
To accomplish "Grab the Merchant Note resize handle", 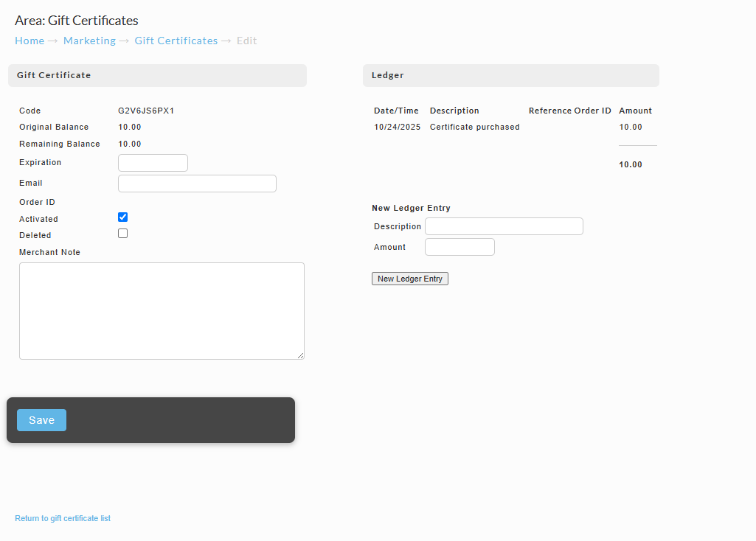I will point(301,355).
